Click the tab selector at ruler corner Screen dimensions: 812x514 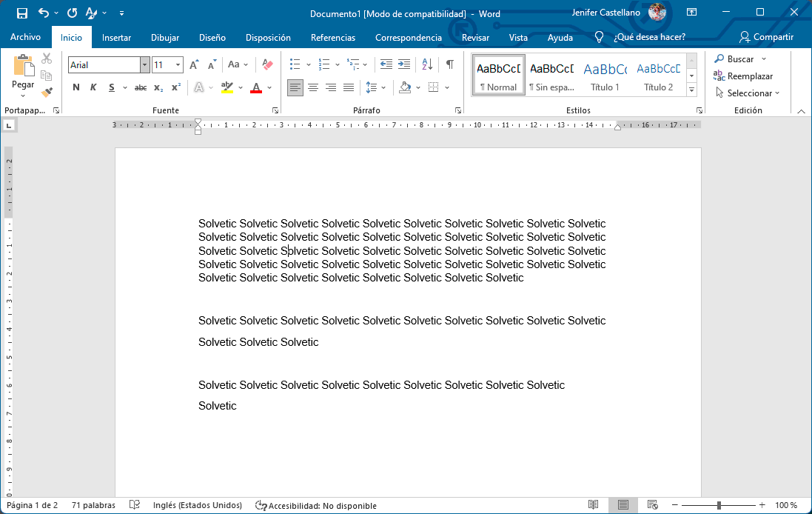[9, 125]
